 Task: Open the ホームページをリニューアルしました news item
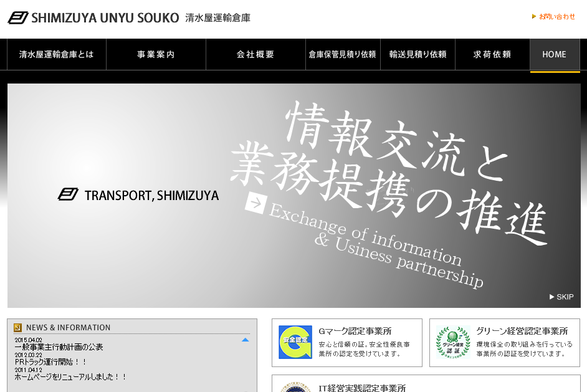(x=70, y=377)
